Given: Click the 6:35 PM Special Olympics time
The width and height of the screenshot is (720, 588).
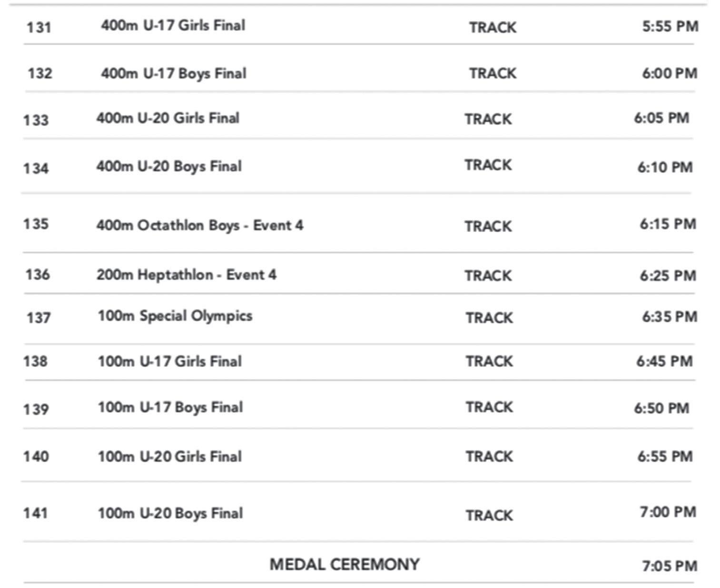Looking at the screenshot, I should pyautogui.click(x=669, y=317).
